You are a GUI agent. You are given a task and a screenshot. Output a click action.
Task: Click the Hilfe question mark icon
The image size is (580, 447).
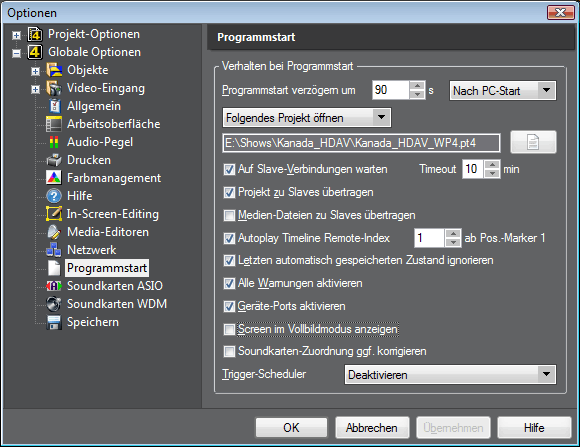coord(54,196)
